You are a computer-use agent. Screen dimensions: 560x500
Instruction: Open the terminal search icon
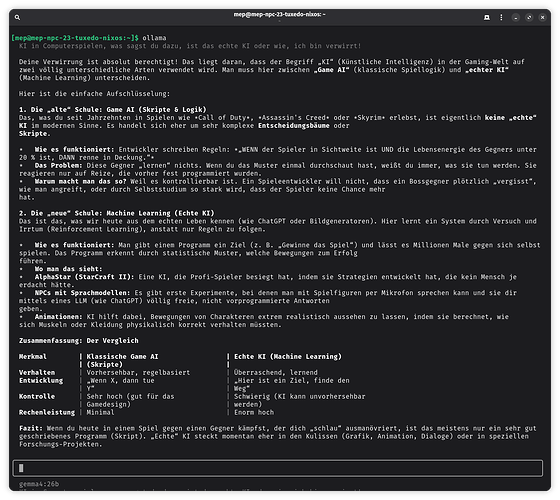click(17, 17)
